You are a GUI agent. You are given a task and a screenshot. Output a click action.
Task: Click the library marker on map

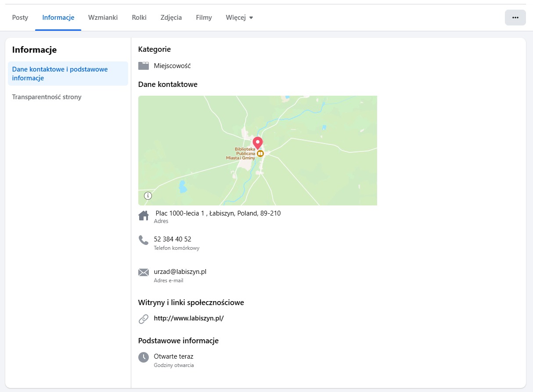pyautogui.click(x=260, y=154)
